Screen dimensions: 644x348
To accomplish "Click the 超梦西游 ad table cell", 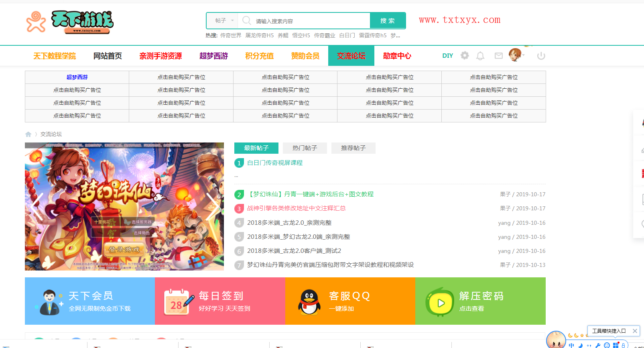I will coord(77,77).
